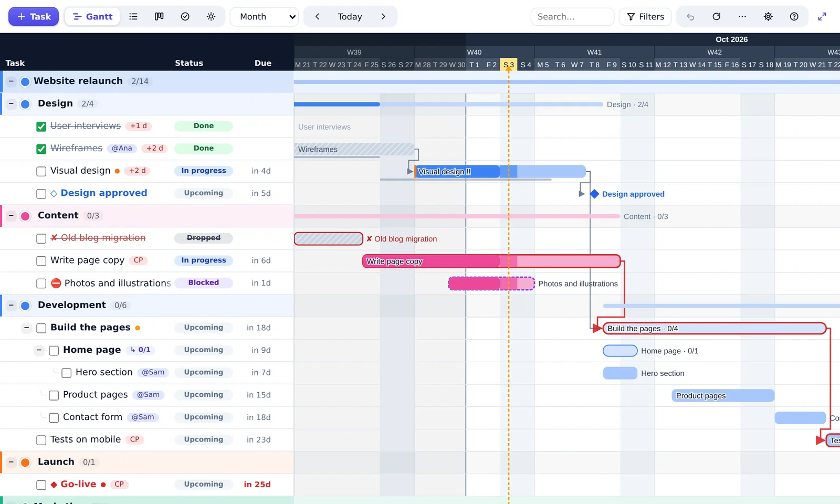The width and height of the screenshot is (840, 504).
Task: Collapse the Development group
Action: click(11, 305)
